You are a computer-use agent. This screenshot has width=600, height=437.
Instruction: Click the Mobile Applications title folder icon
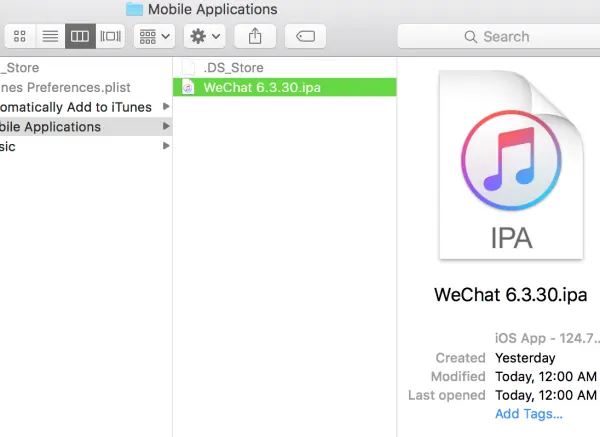coord(134,9)
